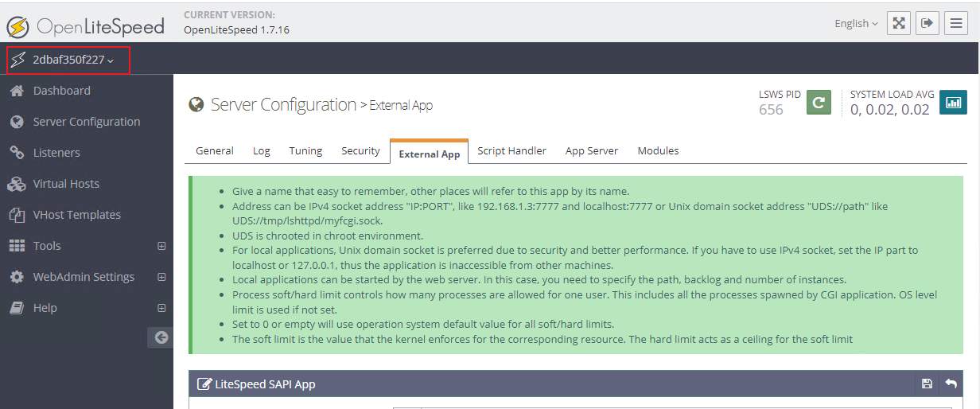Click the Server Configuration page heading

click(x=283, y=105)
